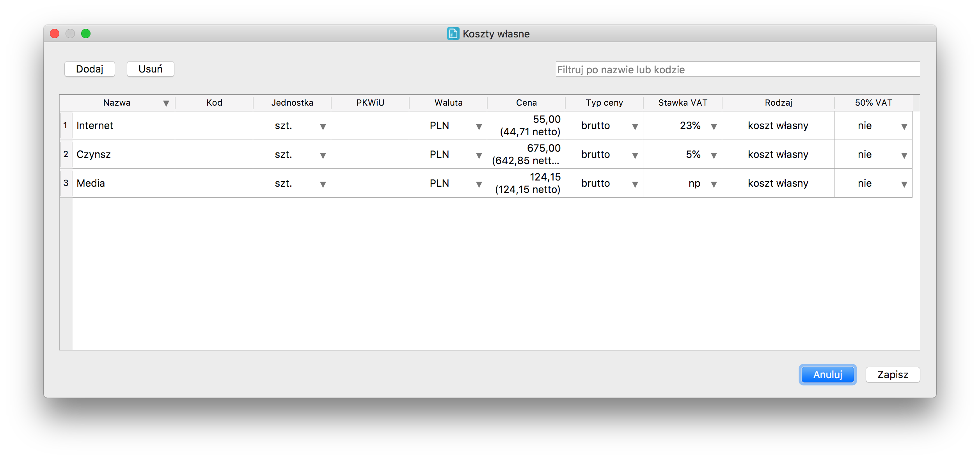Open the Waluta dropdown for Media
The height and width of the screenshot is (460, 980).
(479, 184)
